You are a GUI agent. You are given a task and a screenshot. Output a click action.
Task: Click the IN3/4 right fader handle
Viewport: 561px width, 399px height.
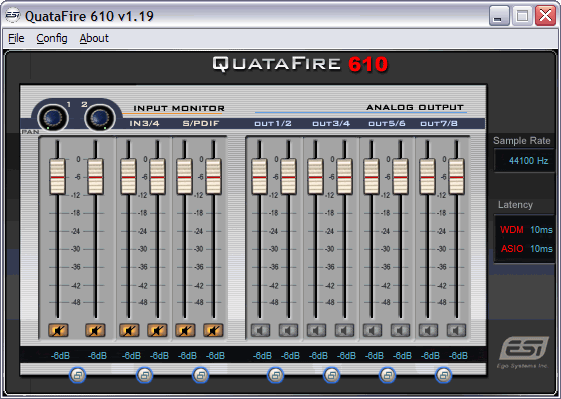coord(157,177)
